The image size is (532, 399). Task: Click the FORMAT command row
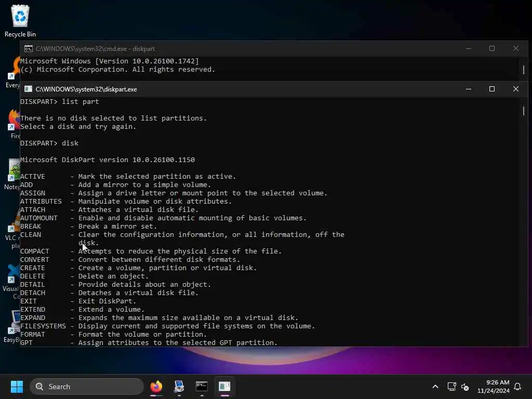[x=114, y=334]
